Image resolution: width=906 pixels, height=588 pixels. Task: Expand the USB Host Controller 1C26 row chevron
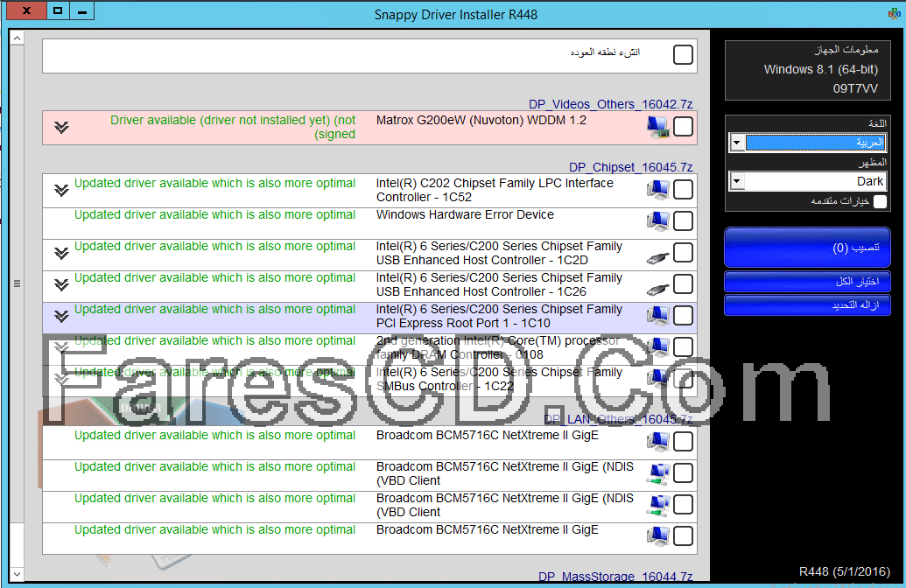pos(62,284)
